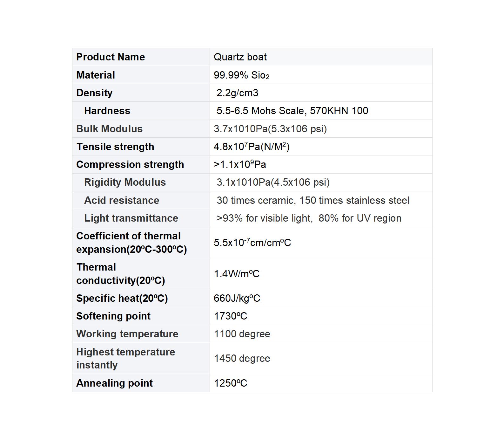Select the 99.99% Sio2 value
The image size is (504, 440).
[241, 75]
